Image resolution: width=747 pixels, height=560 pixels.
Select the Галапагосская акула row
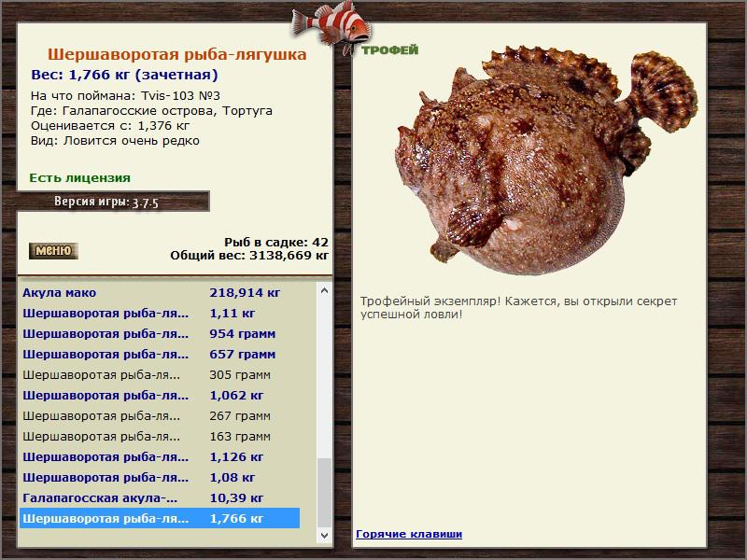tap(160, 497)
